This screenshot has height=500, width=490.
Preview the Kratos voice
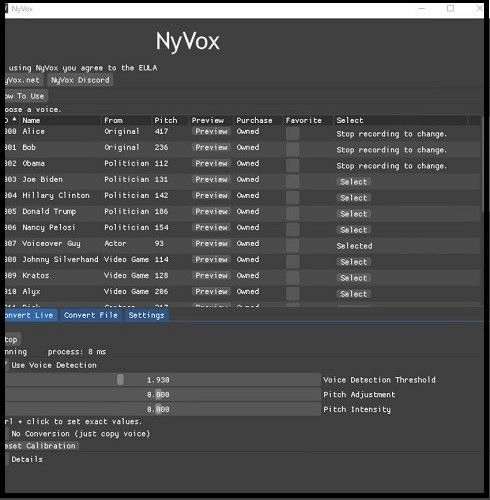click(211, 276)
